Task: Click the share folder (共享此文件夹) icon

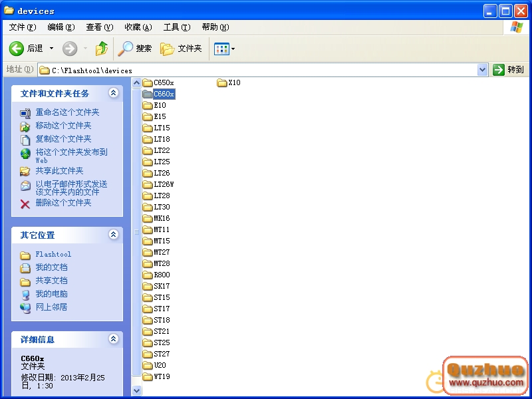Action: 25,172
